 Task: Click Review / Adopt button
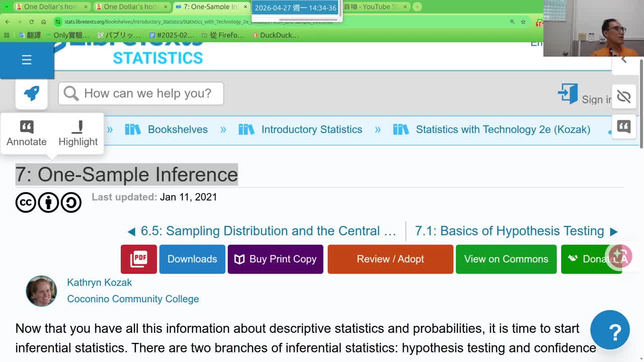(x=390, y=259)
